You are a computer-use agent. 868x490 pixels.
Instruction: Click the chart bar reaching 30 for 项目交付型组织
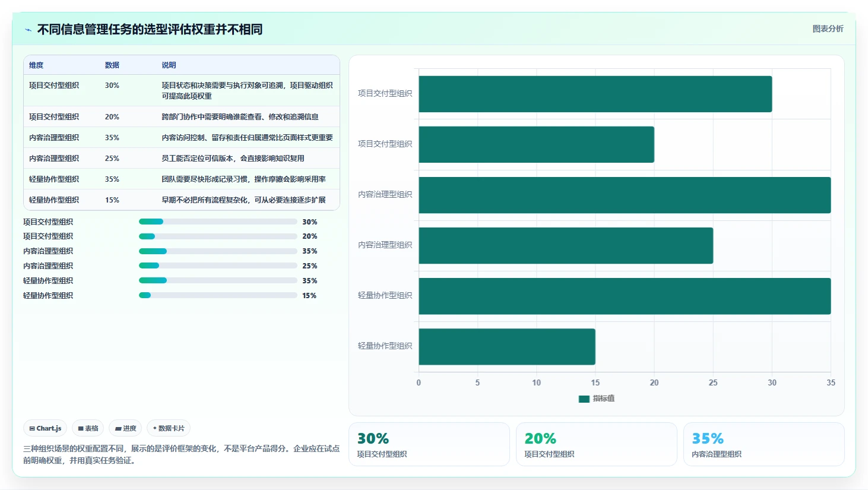(595, 94)
